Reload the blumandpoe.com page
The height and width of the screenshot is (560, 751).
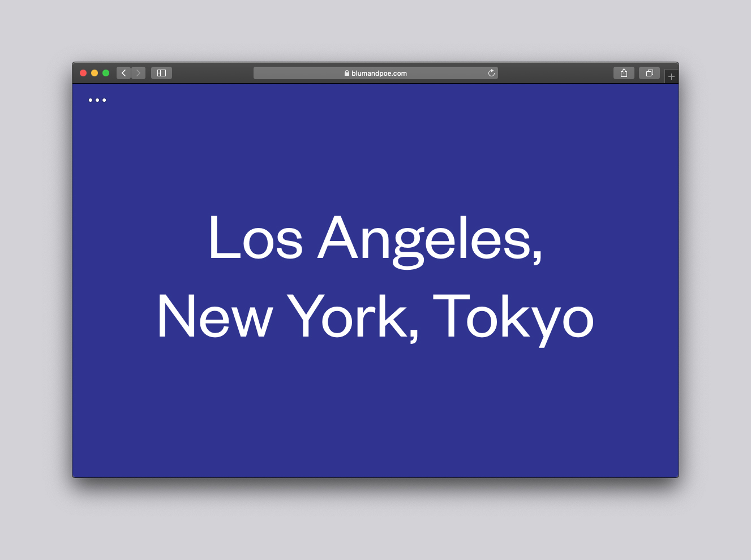click(x=491, y=73)
